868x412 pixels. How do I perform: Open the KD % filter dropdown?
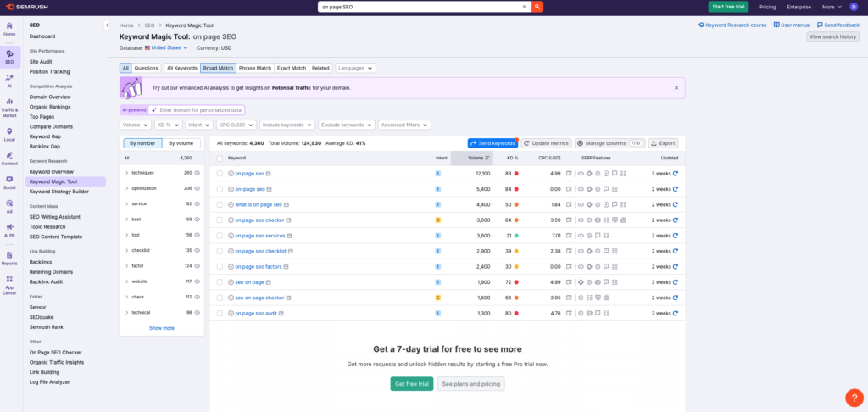[169, 125]
